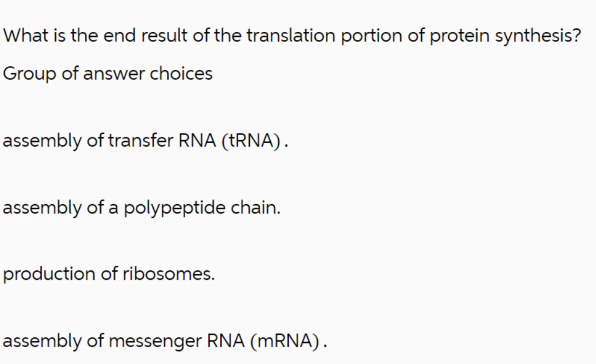Click the word "transfer" in first answer

(x=140, y=141)
